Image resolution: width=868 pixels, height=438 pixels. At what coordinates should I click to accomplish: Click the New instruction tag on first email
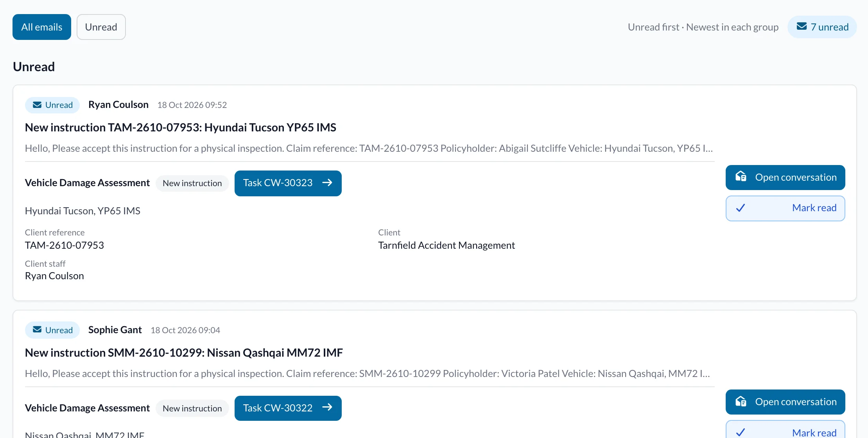(192, 183)
